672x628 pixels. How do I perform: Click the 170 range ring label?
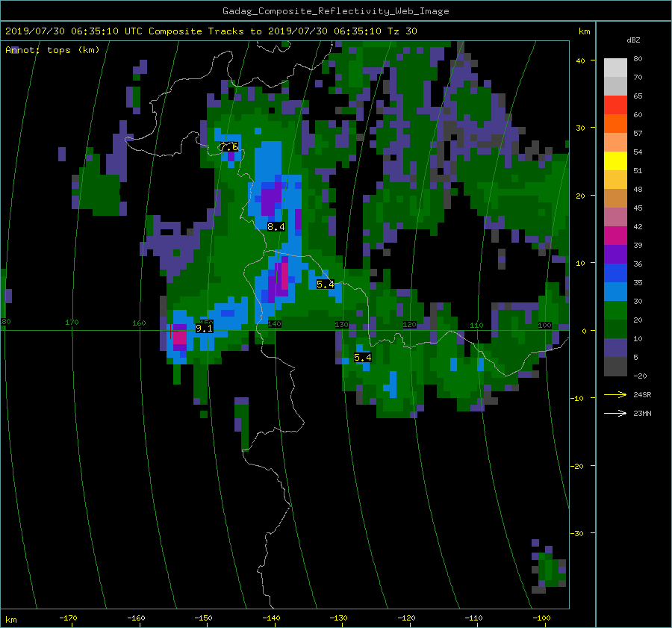point(72,323)
